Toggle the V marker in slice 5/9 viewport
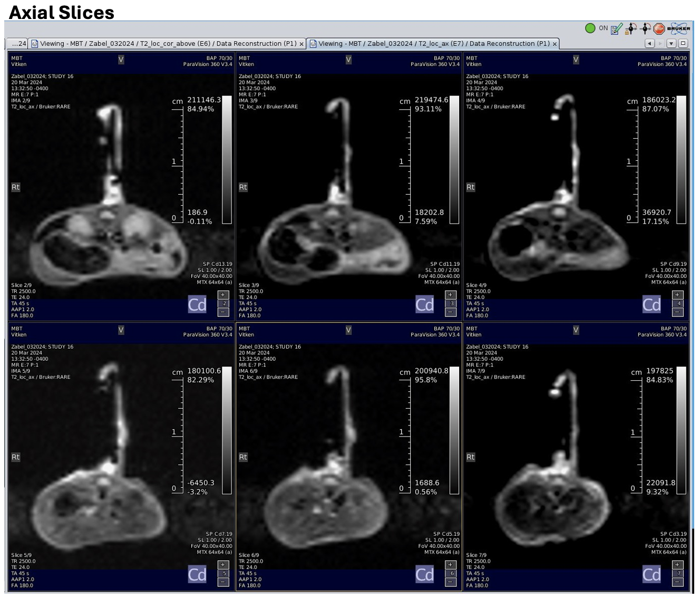The image size is (700, 599). coord(121,330)
